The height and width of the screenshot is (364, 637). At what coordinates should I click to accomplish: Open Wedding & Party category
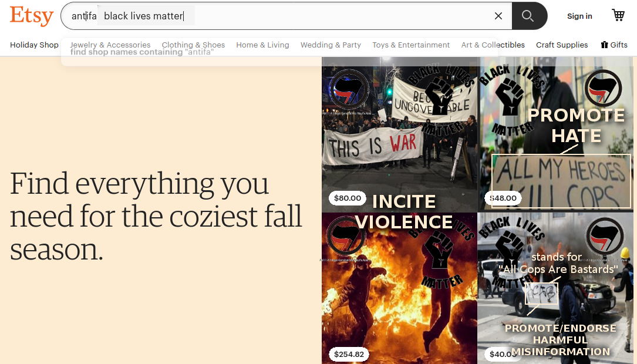(x=331, y=45)
